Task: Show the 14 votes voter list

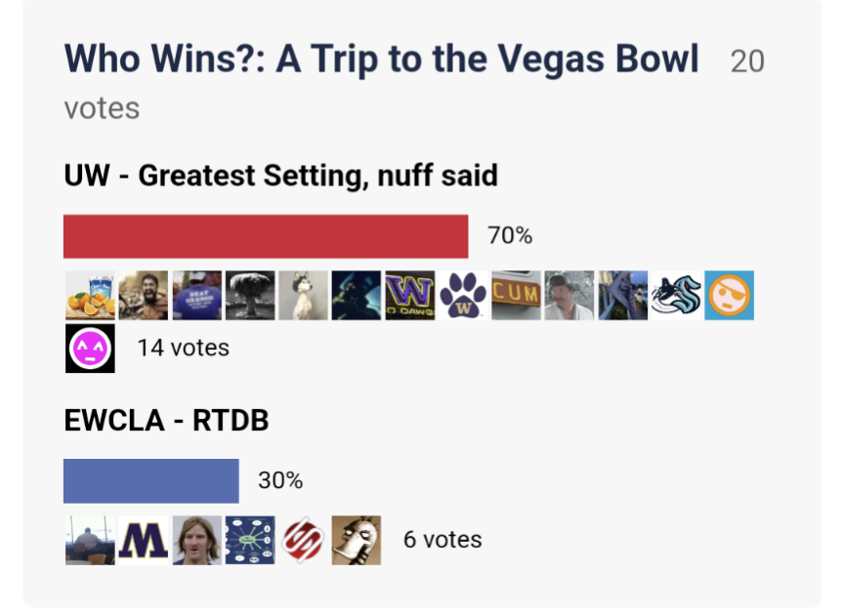Action: pyautogui.click(x=183, y=348)
